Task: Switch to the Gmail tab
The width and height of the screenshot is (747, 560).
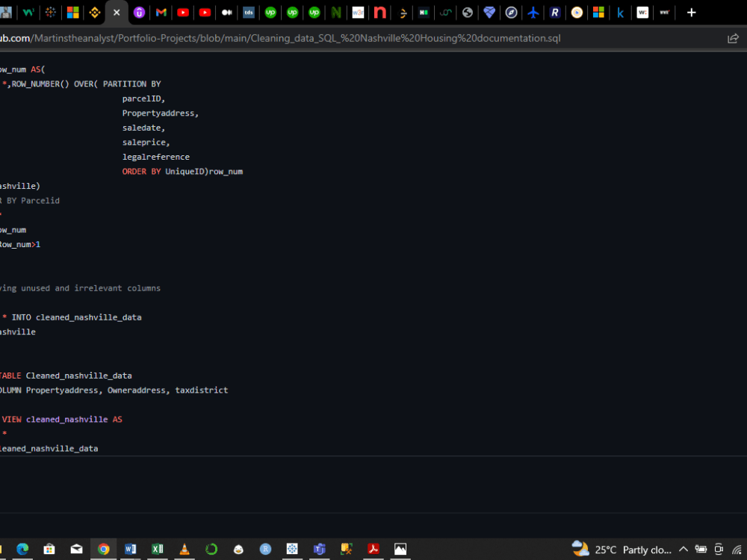Action: (161, 13)
